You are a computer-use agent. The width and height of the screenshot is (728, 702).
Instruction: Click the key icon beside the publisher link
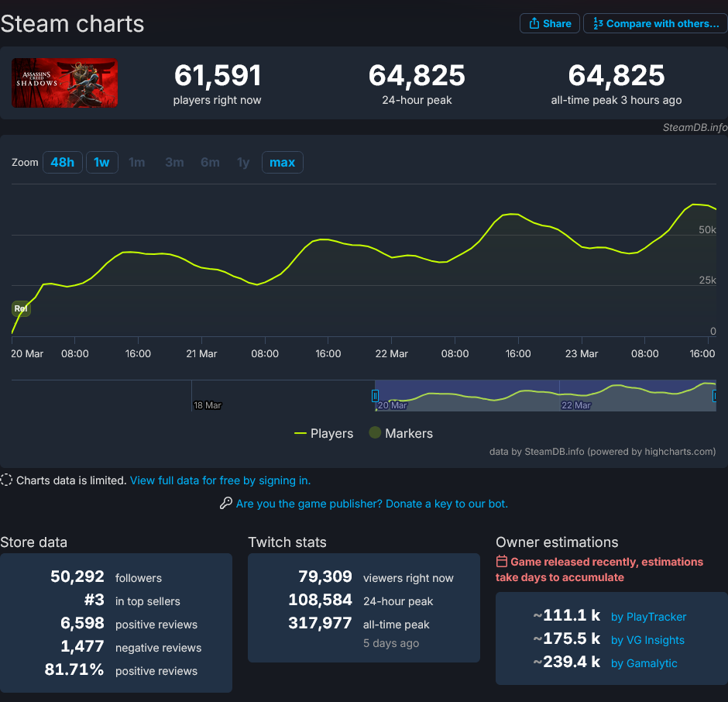click(226, 503)
